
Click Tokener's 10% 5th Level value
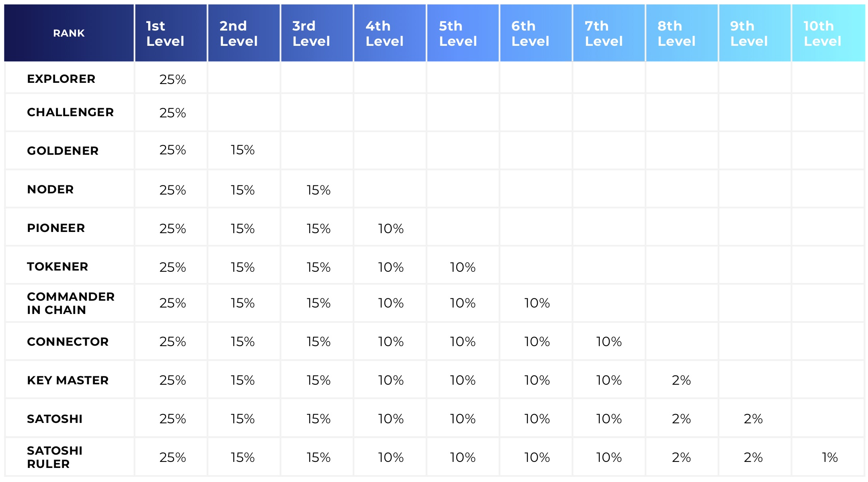pos(462,267)
